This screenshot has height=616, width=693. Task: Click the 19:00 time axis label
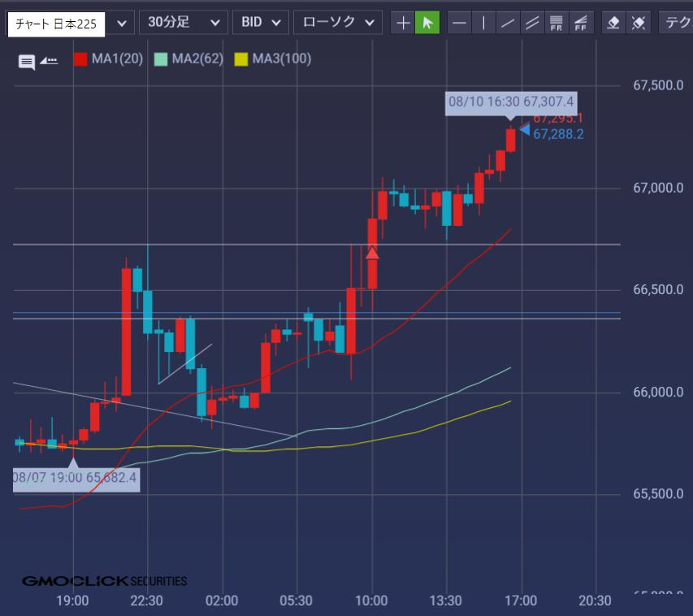pos(72,601)
